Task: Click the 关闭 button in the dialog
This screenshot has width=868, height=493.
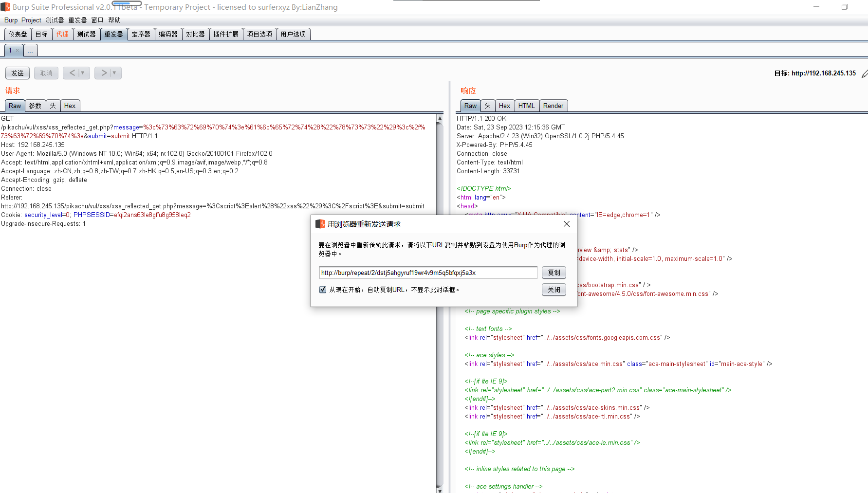Action: pyautogui.click(x=554, y=290)
